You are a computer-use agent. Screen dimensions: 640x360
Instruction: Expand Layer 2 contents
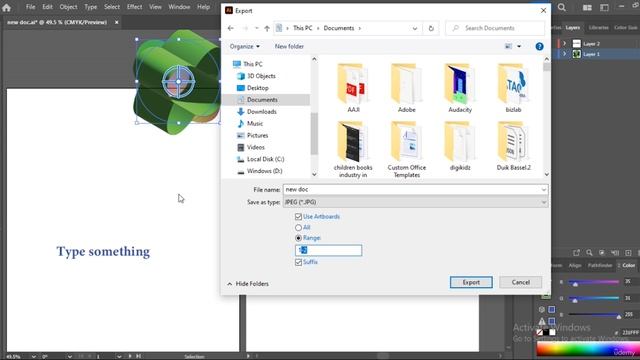pyautogui.click(x=564, y=43)
